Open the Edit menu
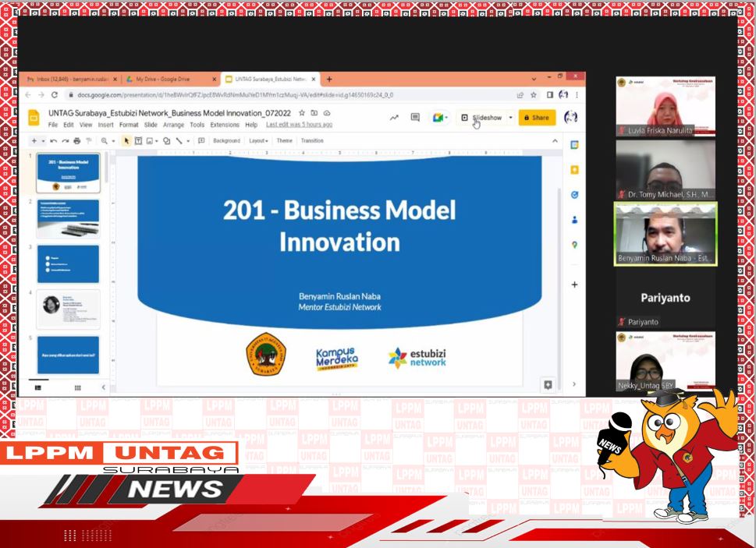Image resolution: width=756 pixels, height=548 pixels. pyautogui.click(x=69, y=125)
